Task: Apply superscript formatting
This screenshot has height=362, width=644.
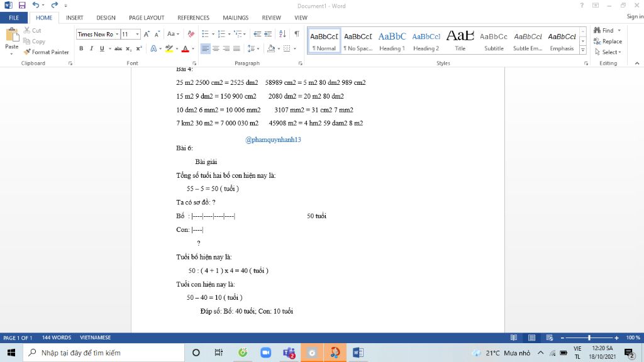Action: pos(139,48)
